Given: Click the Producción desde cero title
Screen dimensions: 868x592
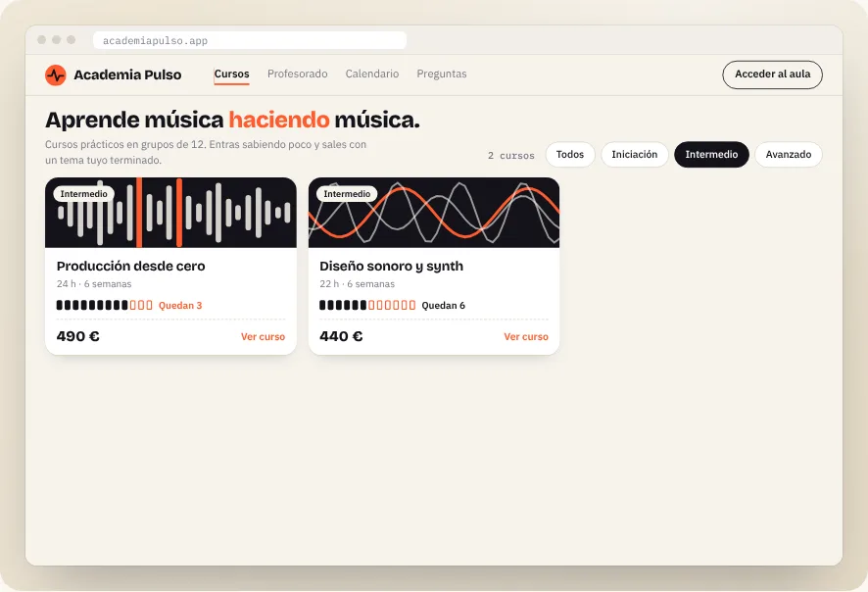Looking at the screenshot, I should click(130, 266).
